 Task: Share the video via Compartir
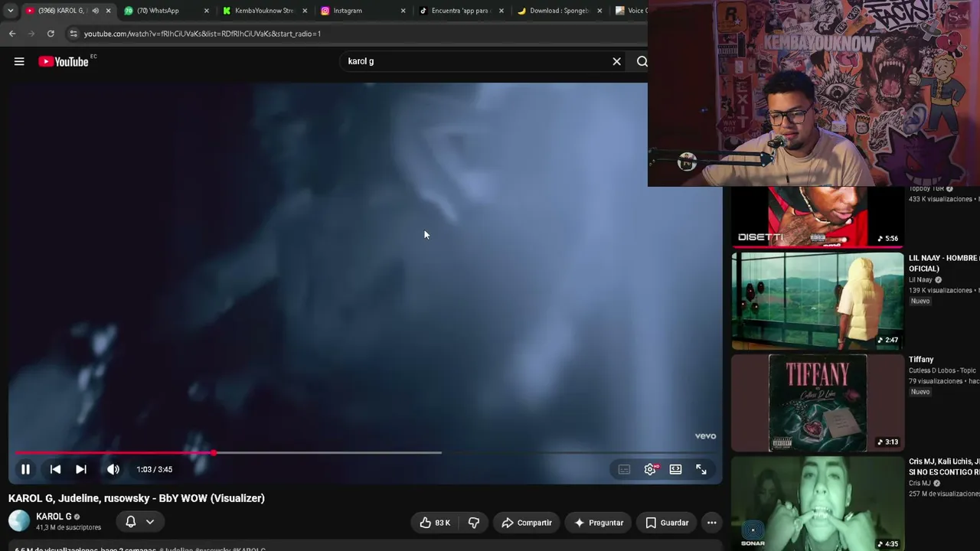click(x=527, y=523)
